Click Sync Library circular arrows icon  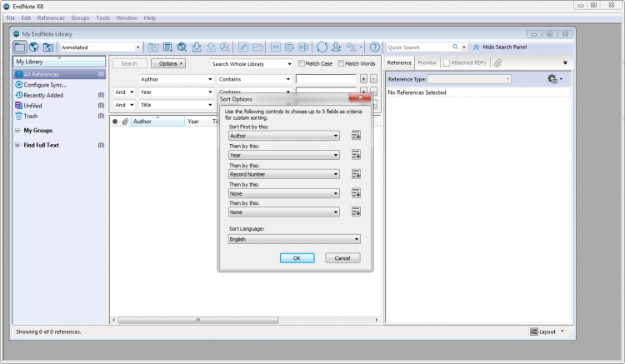click(x=322, y=47)
